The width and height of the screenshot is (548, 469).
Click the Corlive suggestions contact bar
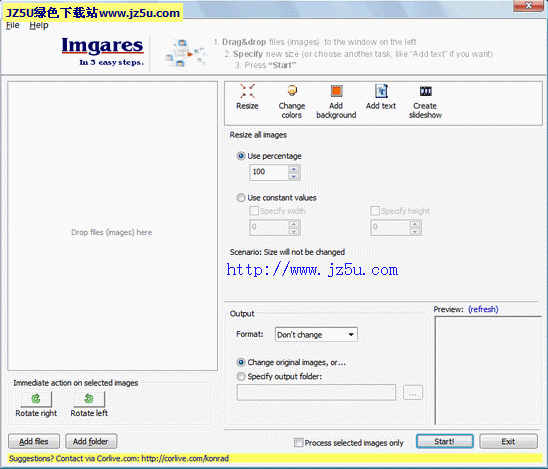275,458
